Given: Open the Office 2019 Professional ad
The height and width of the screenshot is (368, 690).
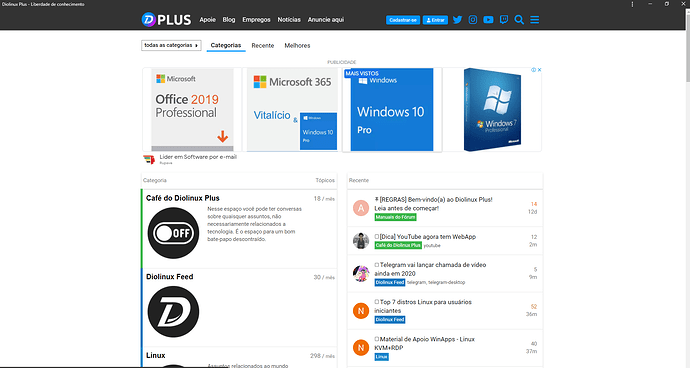Looking at the screenshot, I should pos(192,110).
